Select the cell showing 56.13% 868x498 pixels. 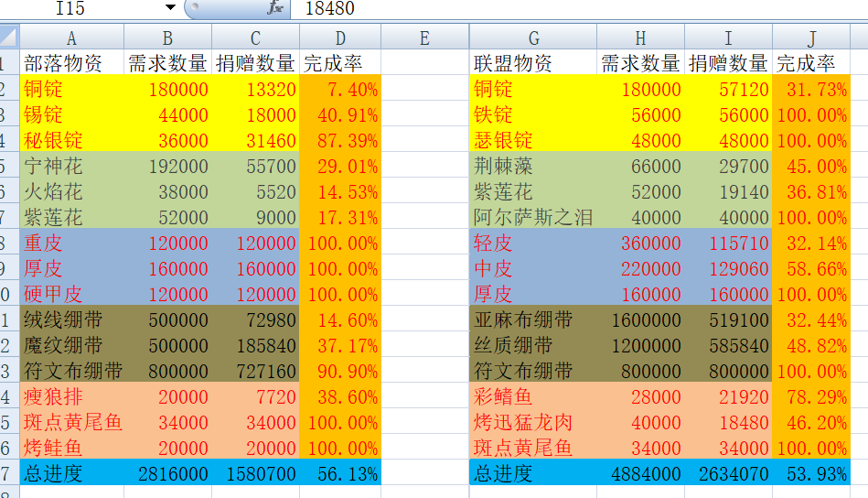[339, 474]
